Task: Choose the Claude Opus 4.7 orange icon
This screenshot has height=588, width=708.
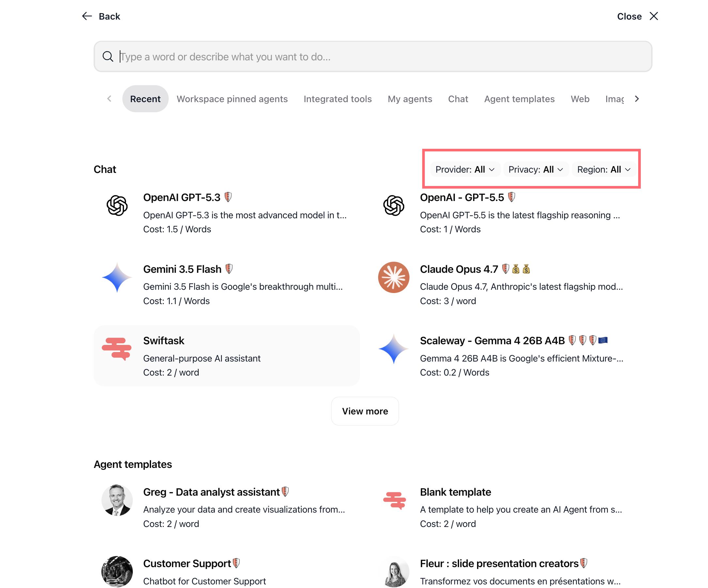Action: 393,277
